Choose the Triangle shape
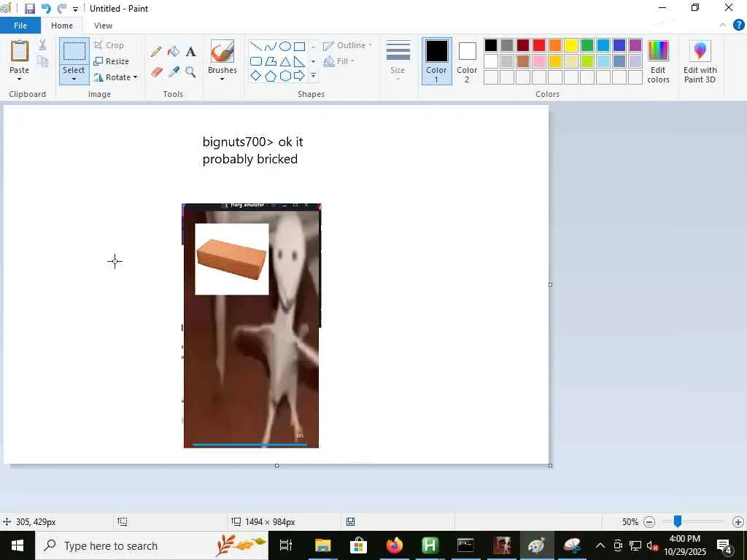Viewport: 747px width, 560px height. (285, 61)
